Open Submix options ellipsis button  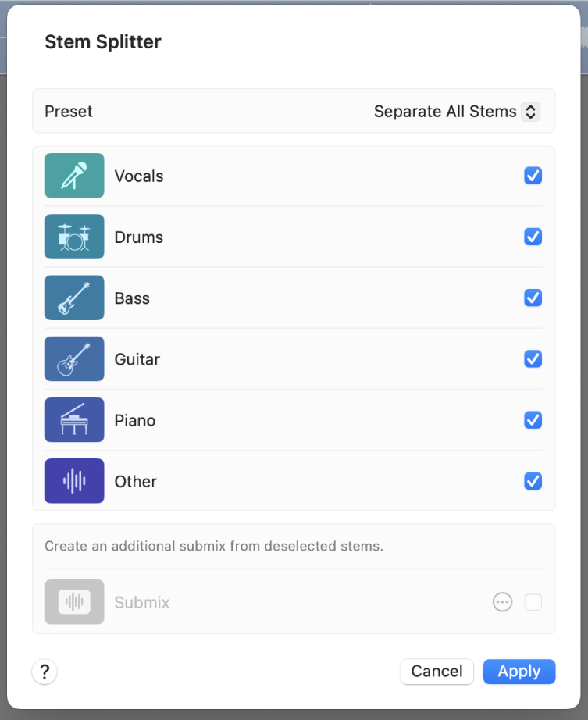pyautogui.click(x=502, y=602)
